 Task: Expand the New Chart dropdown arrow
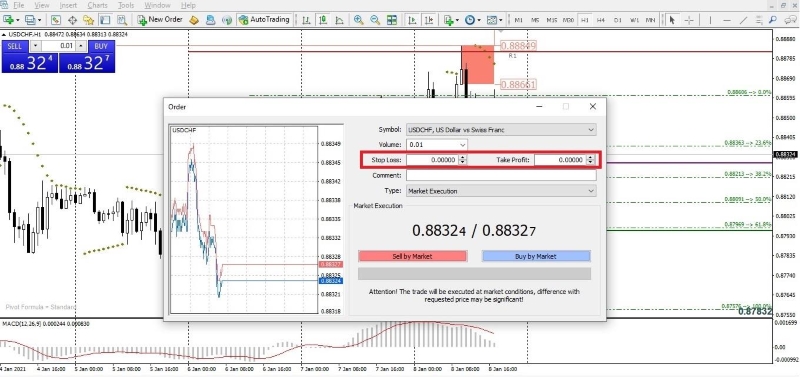(18, 20)
